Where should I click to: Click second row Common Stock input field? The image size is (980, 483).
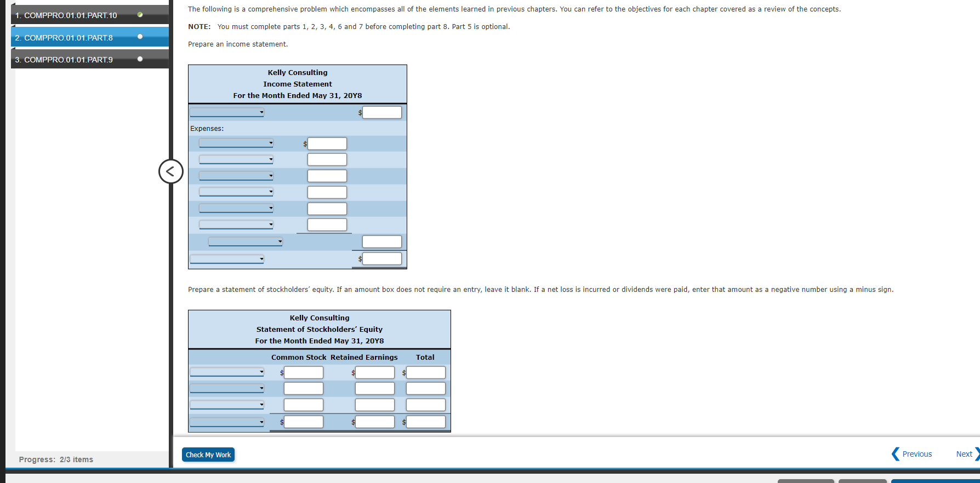pyautogui.click(x=304, y=388)
